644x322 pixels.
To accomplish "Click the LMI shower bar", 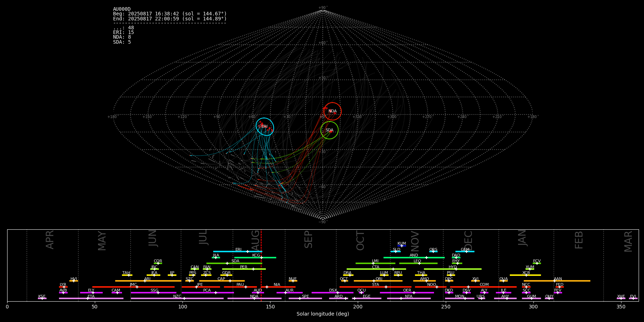I will click(375, 263).
